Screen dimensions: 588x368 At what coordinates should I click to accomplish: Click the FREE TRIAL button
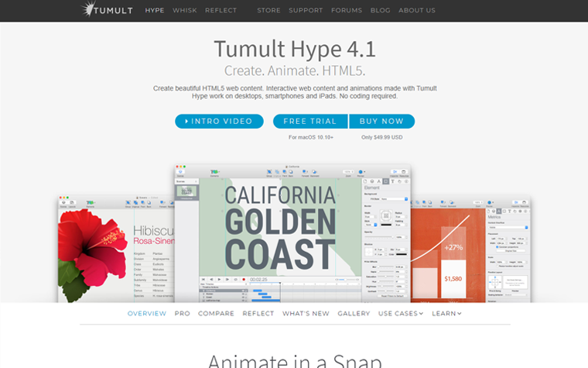(x=309, y=122)
